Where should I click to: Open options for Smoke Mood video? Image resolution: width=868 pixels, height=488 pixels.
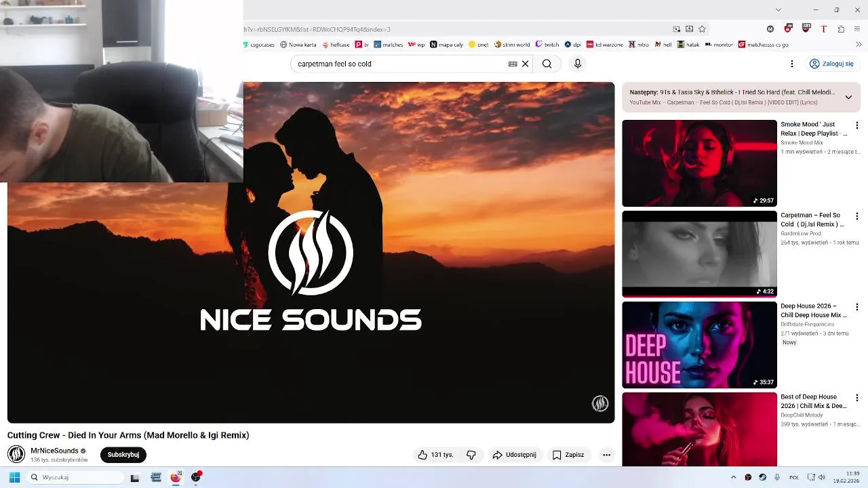[x=857, y=125]
